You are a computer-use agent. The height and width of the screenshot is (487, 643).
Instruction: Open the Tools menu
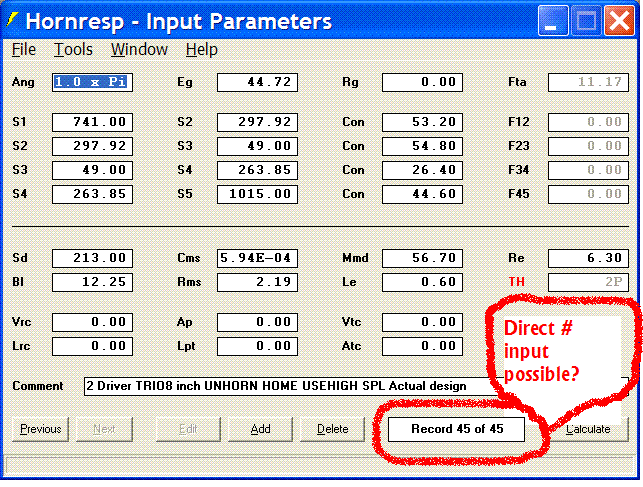point(73,50)
